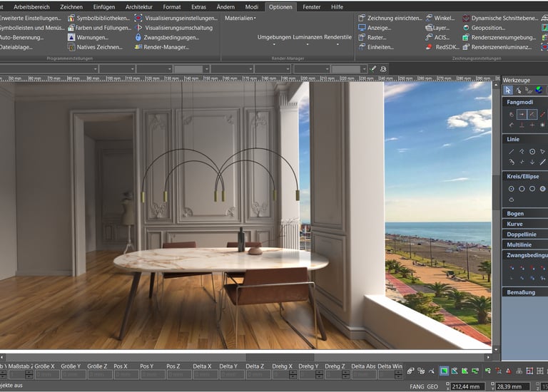
Task: Select the center-point circle tool under Kreis/Ellipse
Action: click(x=512, y=189)
